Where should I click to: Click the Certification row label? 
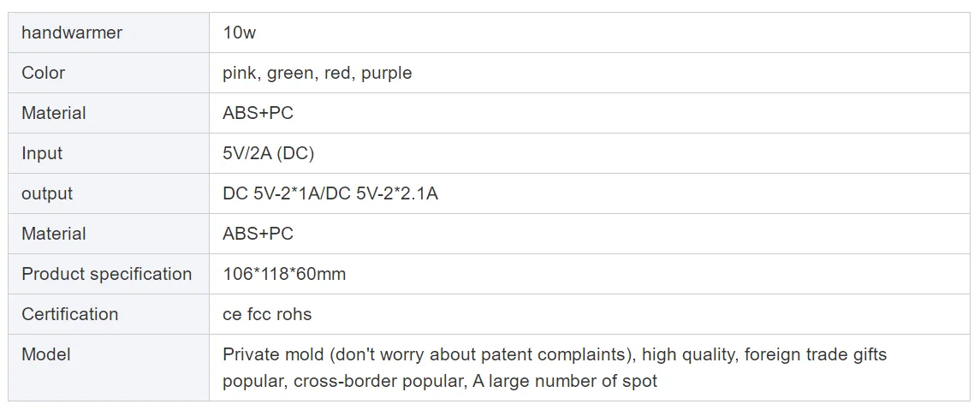coord(69,314)
